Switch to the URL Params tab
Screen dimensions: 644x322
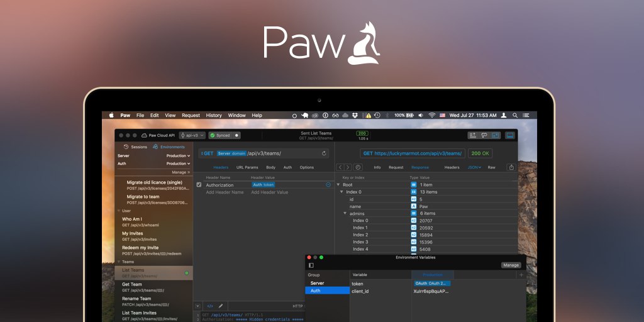coord(247,167)
